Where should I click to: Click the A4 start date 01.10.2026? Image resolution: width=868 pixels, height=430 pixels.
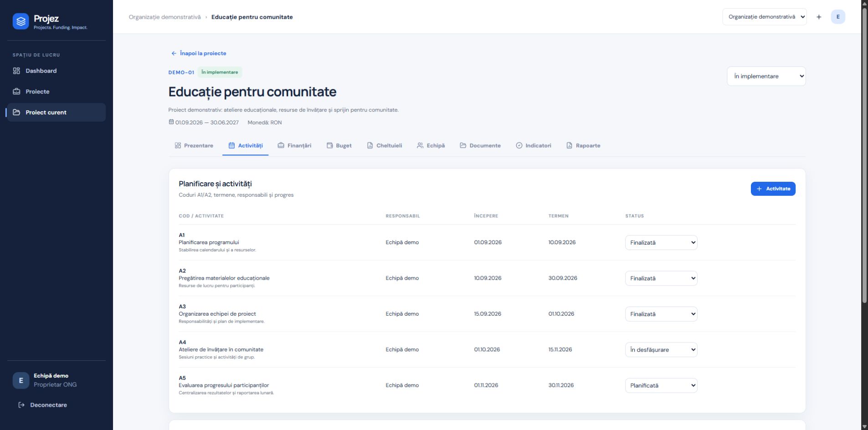pos(487,350)
